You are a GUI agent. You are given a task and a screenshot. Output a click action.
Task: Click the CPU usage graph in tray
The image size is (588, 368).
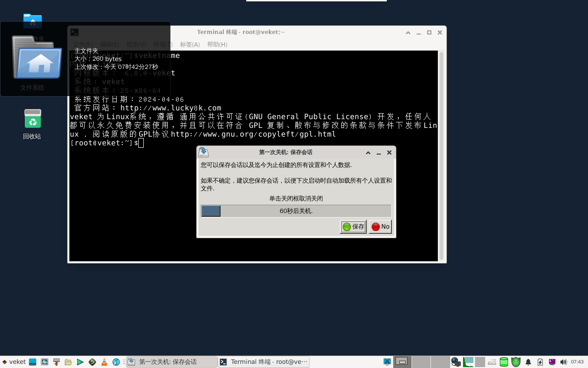tap(468, 362)
